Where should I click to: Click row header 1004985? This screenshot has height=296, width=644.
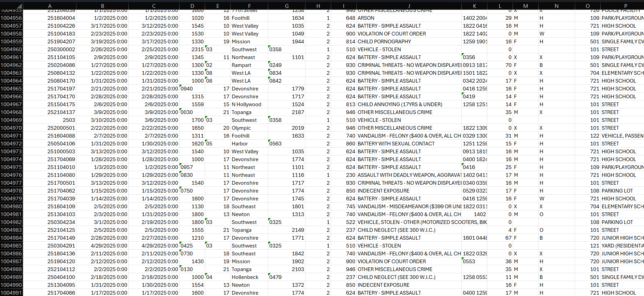click(x=11, y=246)
